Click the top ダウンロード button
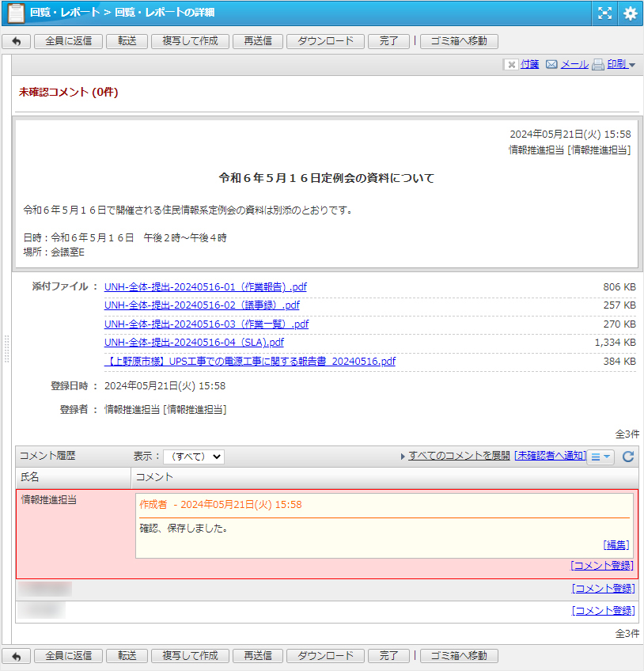The image size is (644, 671). 326,41
